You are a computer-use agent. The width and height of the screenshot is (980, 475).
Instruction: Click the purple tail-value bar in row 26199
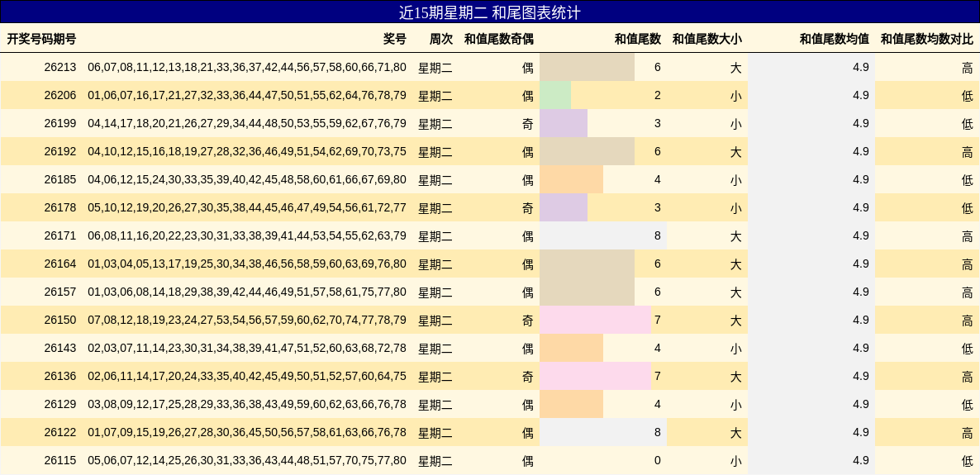coord(563,123)
